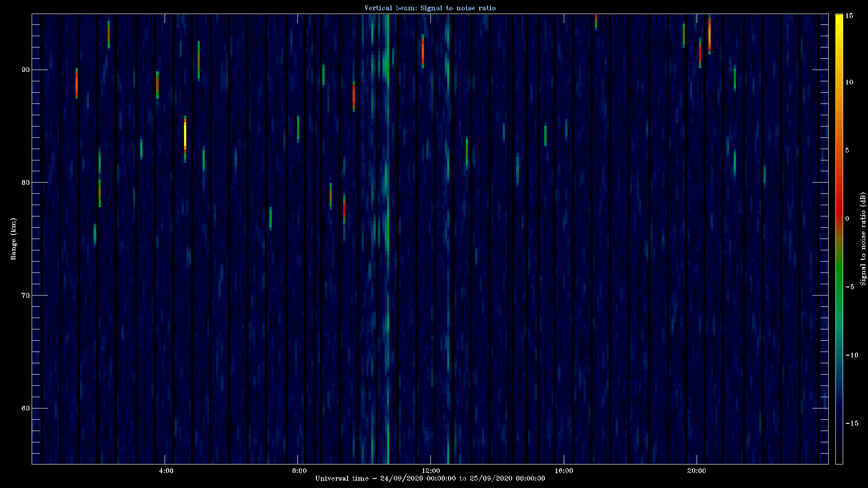Click the 80 km range tick label
This screenshot has width=868, height=488.
[x=25, y=183]
